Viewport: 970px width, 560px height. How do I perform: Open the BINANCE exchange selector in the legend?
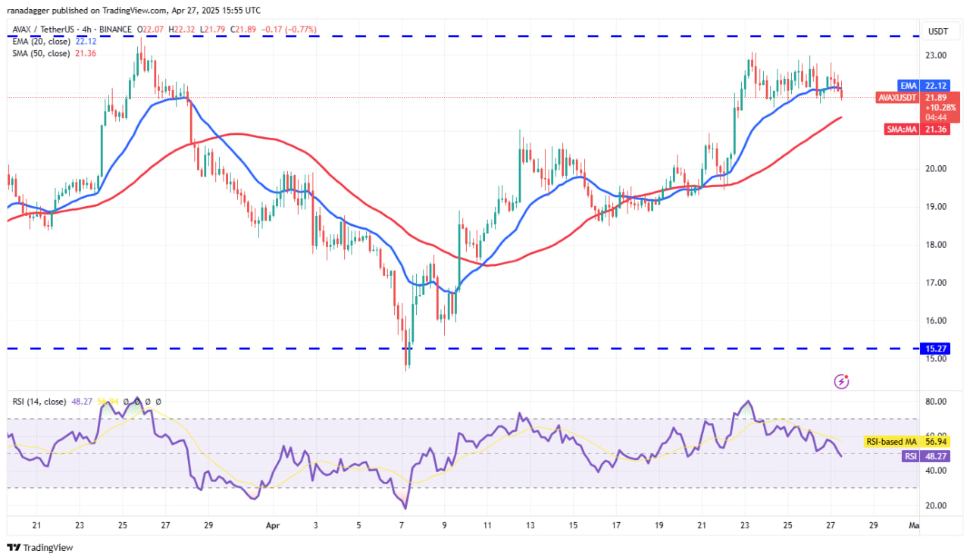coord(114,30)
